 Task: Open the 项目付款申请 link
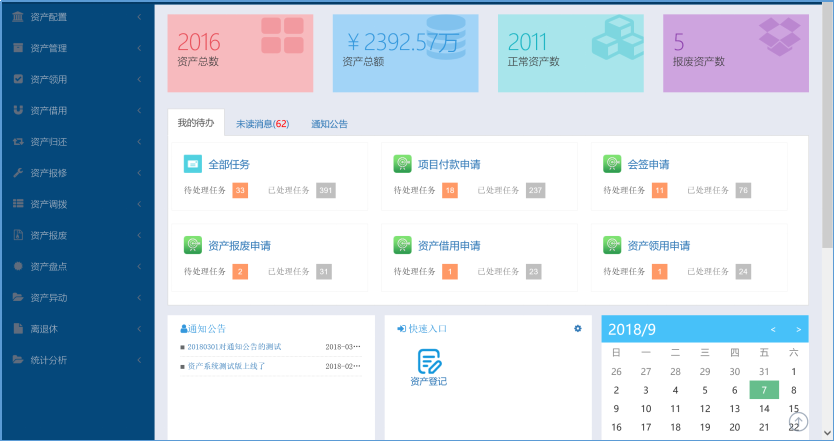coord(449,164)
